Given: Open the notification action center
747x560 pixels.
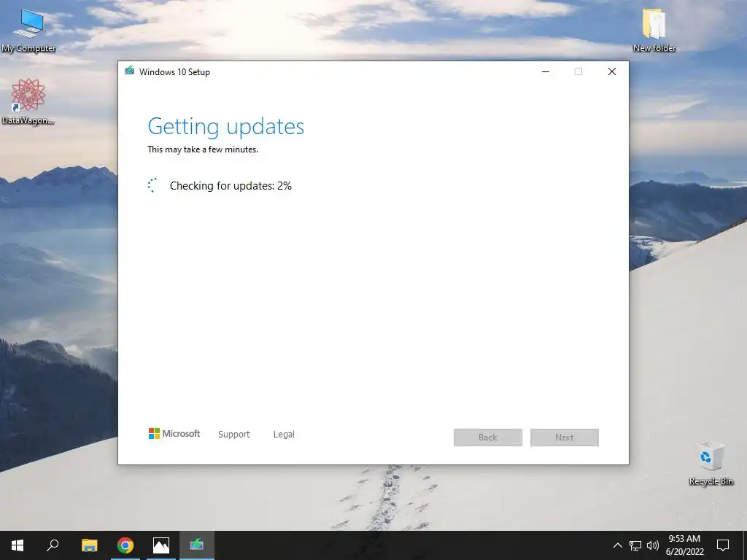Looking at the screenshot, I should pos(723,545).
